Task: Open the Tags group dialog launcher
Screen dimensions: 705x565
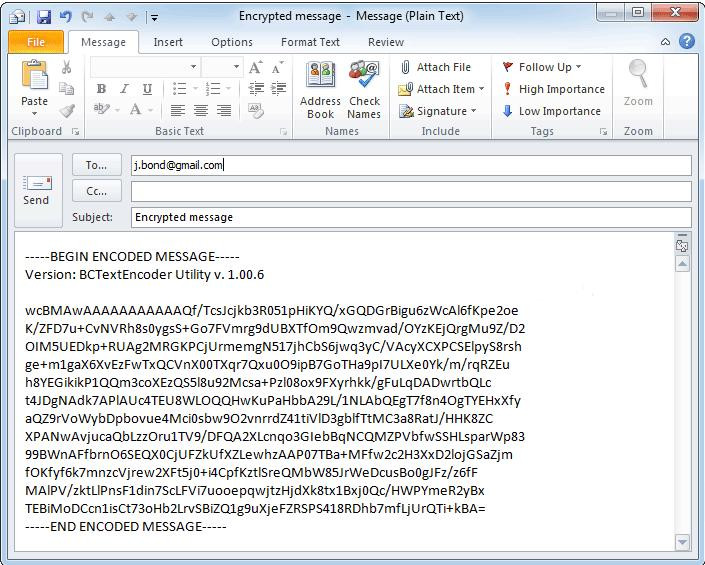Action: coord(603,131)
